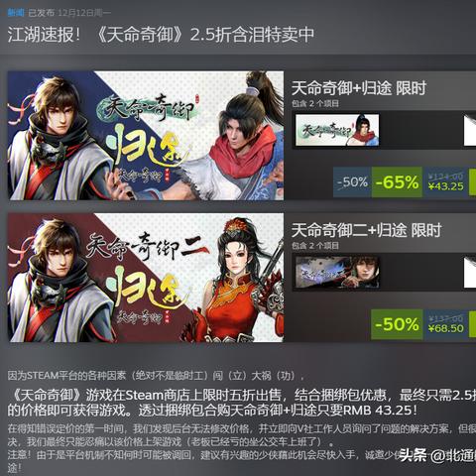The width and height of the screenshot is (476, 476).
Task: Open the 江湖速报 announcement headline
Action: pyautogui.click(x=161, y=35)
